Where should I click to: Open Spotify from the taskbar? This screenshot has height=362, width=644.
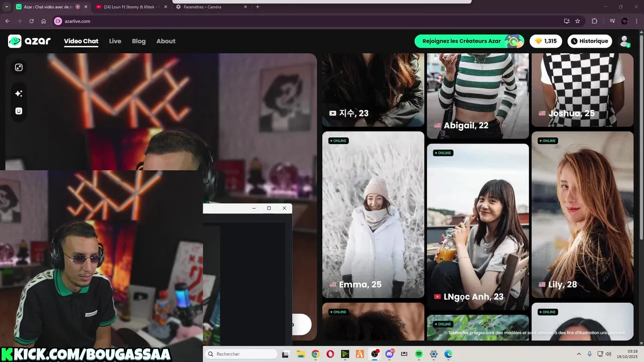(x=419, y=354)
